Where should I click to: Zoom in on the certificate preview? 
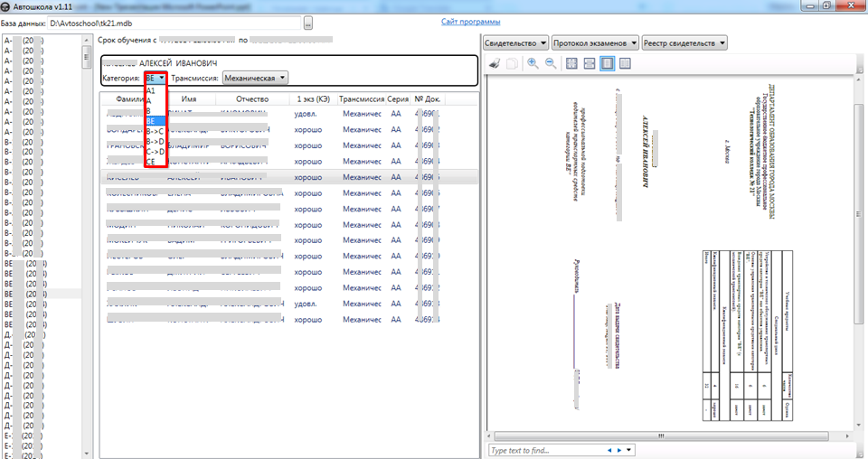coord(533,64)
